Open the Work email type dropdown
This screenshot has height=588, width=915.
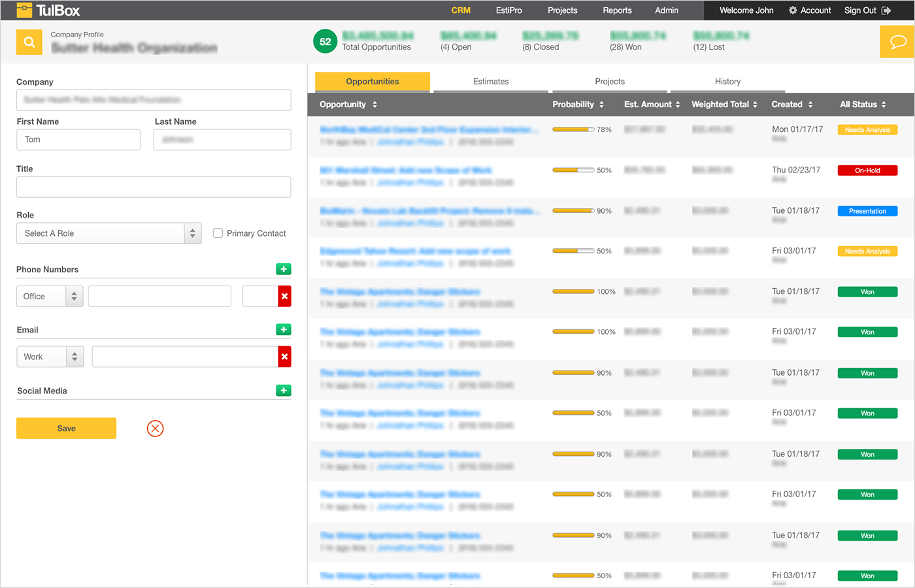point(50,357)
